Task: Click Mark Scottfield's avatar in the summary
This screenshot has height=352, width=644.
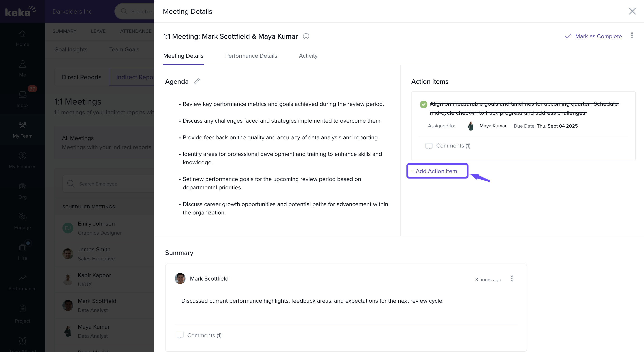Action: click(x=180, y=278)
